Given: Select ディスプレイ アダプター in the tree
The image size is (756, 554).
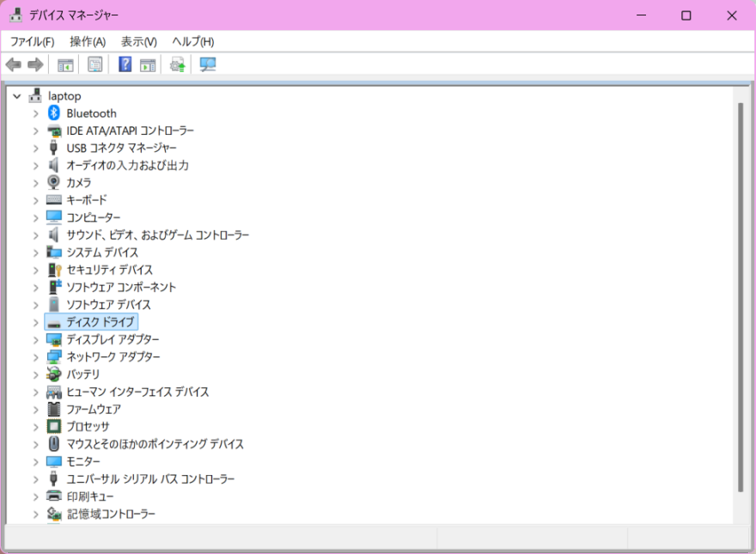Looking at the screenshot, I should click(113, 339).
